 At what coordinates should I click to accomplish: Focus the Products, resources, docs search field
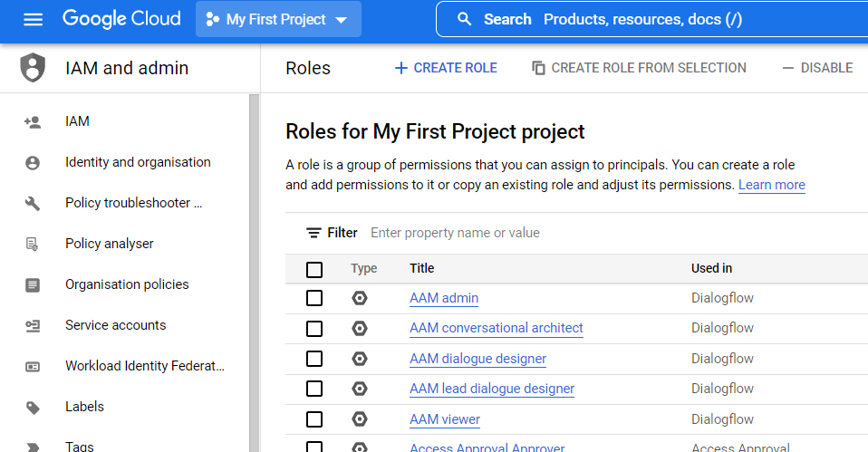(x=652, y=19)
